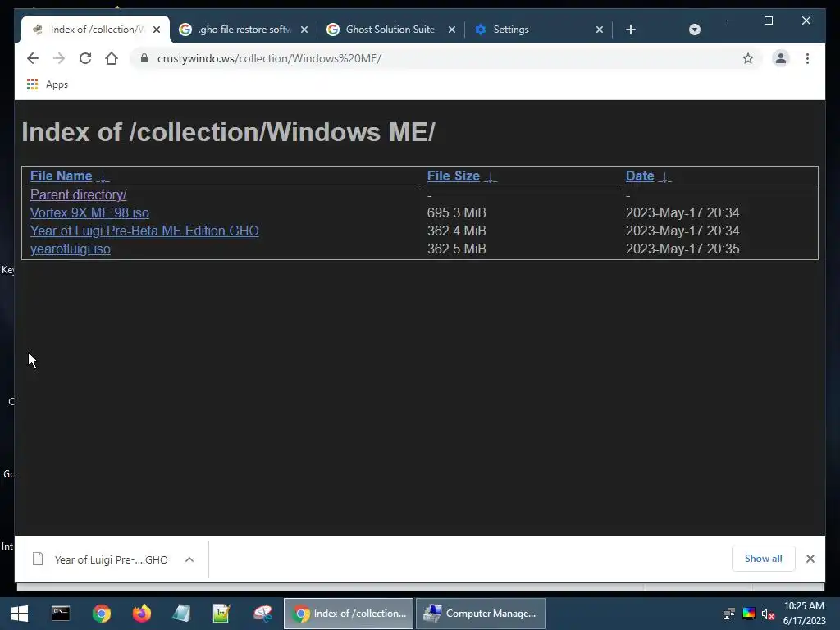This screenshot has width=840, height=630.
Task: Click the address bar URL
Action: coord(269,58)
